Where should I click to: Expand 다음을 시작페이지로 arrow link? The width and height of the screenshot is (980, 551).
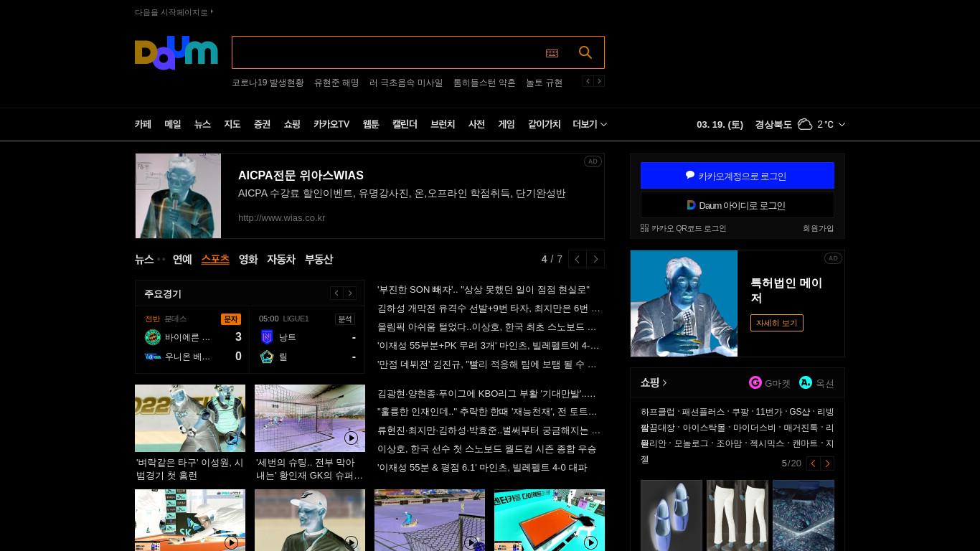pyautogui.click(x=174, y=12)
